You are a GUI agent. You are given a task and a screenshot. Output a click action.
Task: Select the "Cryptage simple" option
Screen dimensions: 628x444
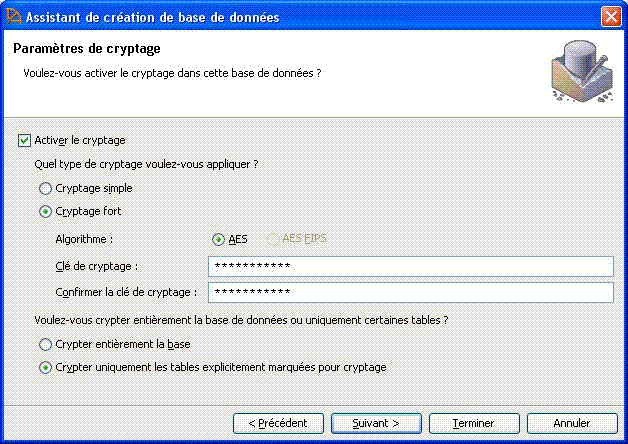pyautogui.click(x=44, y=188)
